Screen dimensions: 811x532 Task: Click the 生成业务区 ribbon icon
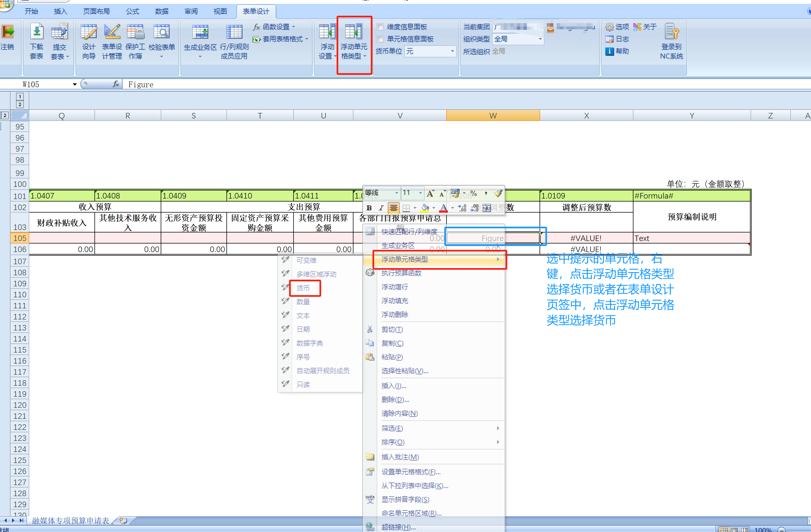pos(200,32)
